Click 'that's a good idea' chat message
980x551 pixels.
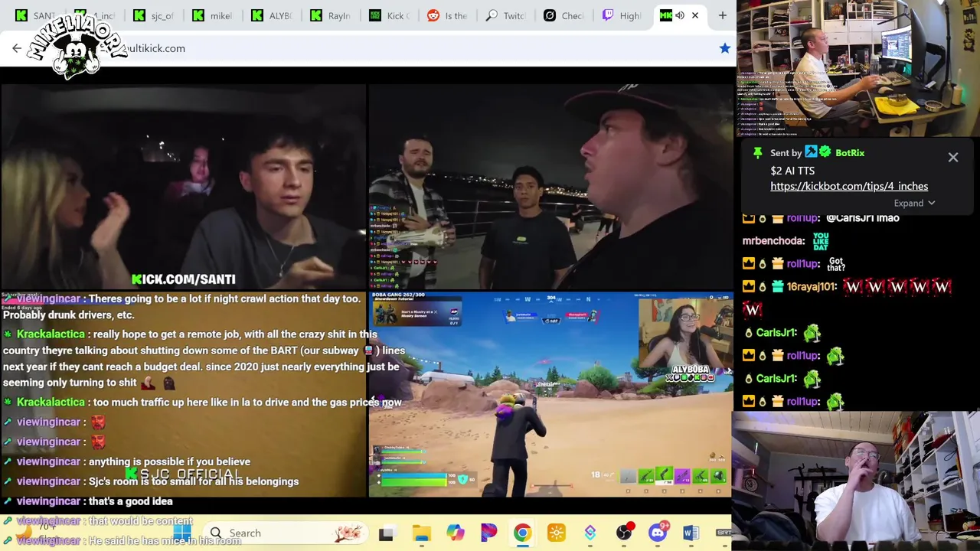click(131, 501)
